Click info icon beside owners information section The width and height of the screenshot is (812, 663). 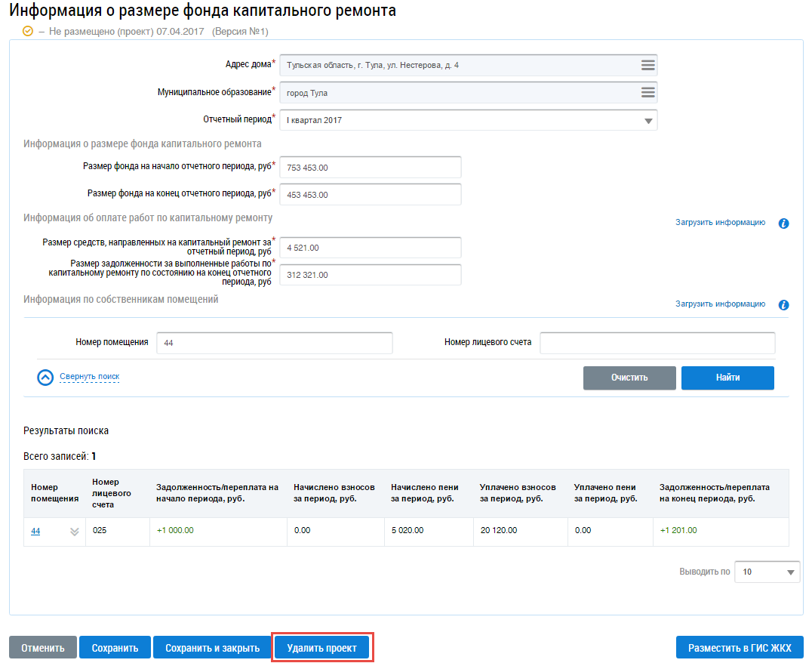click(783, 305)
